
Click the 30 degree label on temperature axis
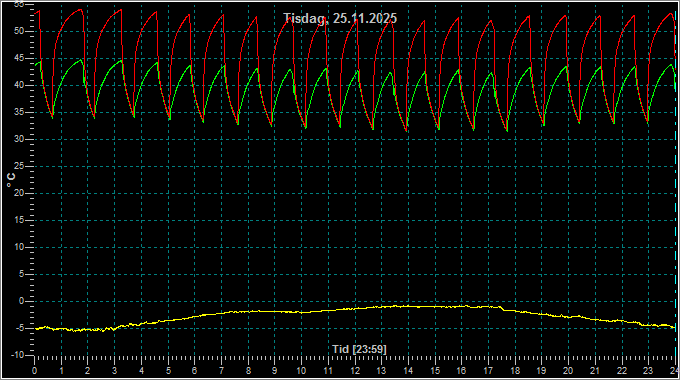pos(19,139)
